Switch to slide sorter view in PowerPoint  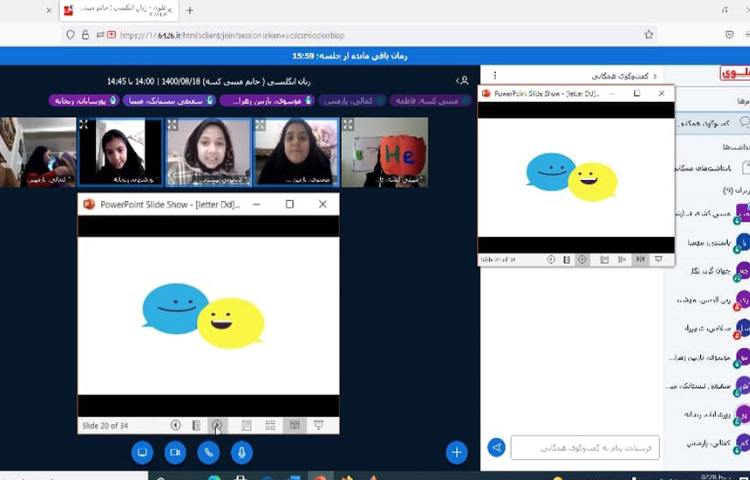[270, 425]
